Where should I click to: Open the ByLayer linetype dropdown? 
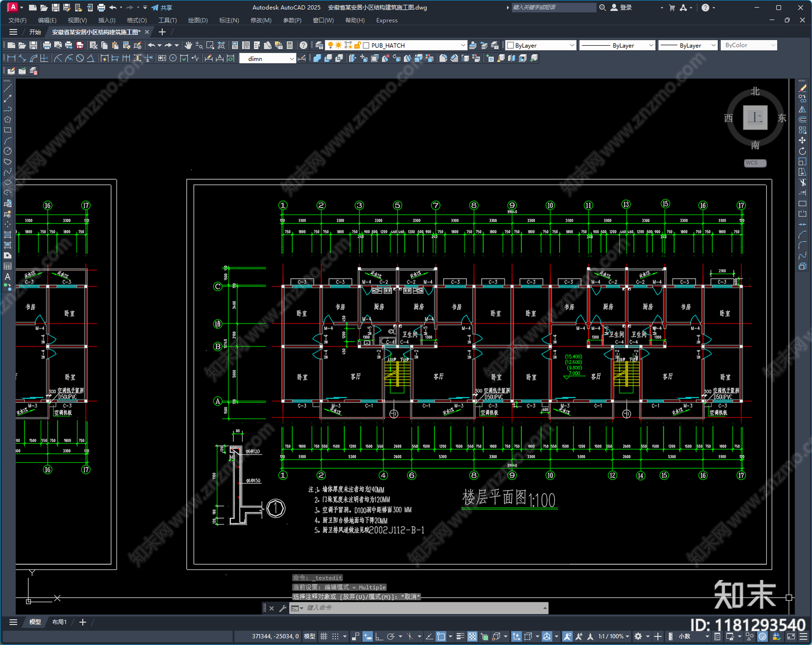pos(651,45)
